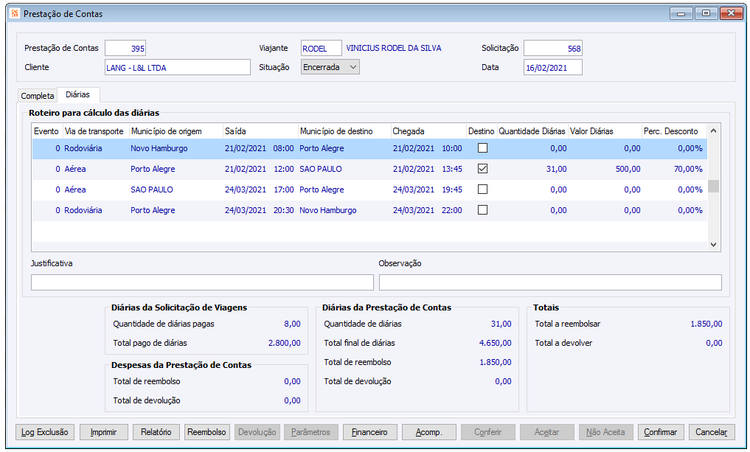Image resolution: width=750 pixels, height=452 pixels.
Task: Click the table vertical scrollbar thumb
Action: pos(713,186)
